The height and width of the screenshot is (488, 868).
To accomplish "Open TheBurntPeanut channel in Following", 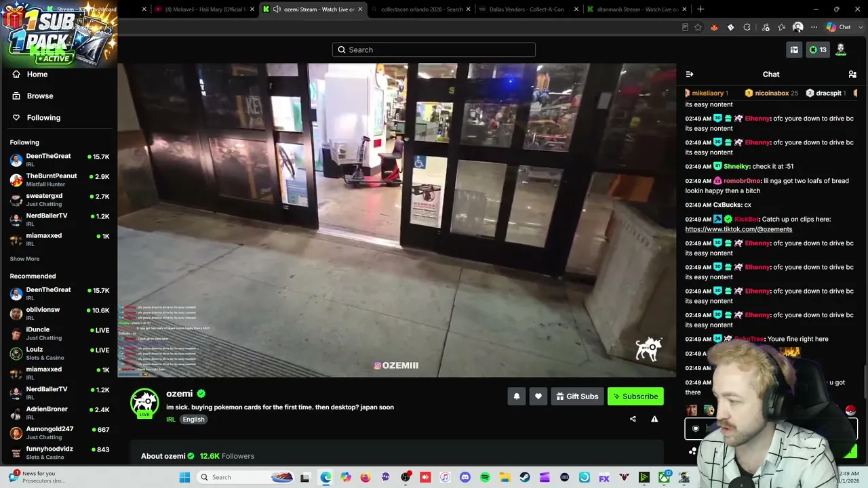I will 59,180.
